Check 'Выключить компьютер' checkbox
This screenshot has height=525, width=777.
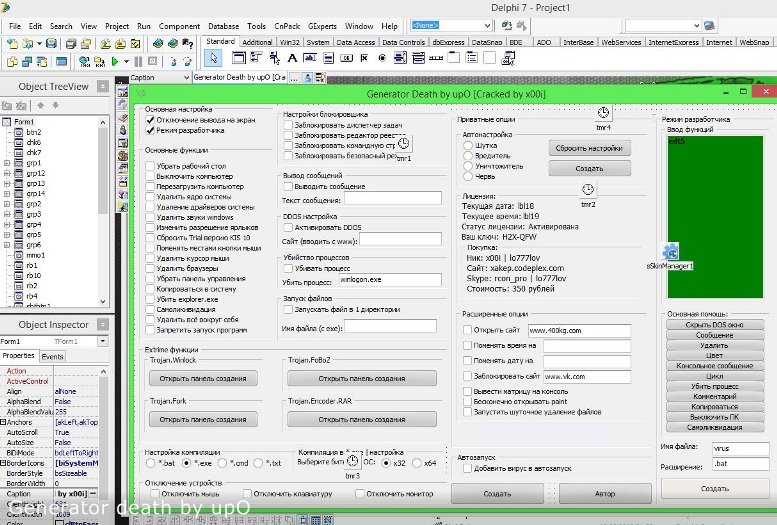click(x=150, y=176)
